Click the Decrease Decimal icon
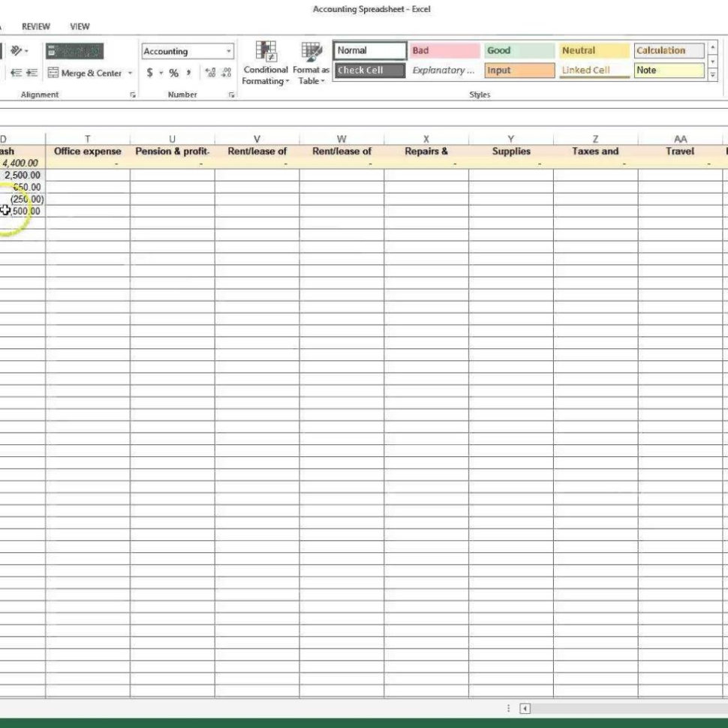 (224, 73)
